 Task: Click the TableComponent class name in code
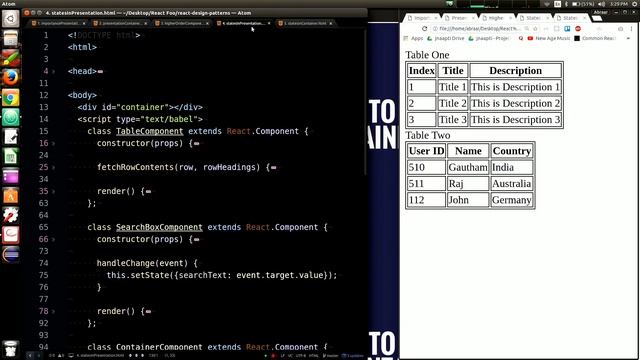(149, 131)
